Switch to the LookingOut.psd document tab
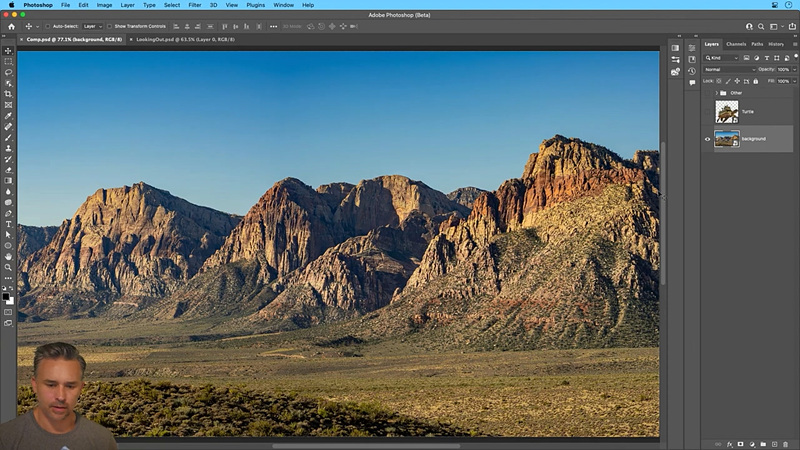The height and width of the screenshot is (450, 800). (185, 39)
